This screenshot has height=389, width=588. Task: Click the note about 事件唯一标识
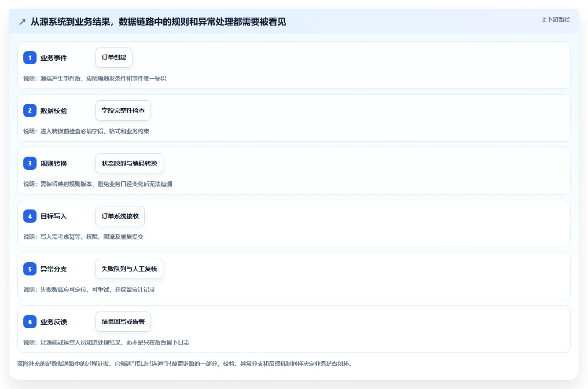tap(95, 78)
